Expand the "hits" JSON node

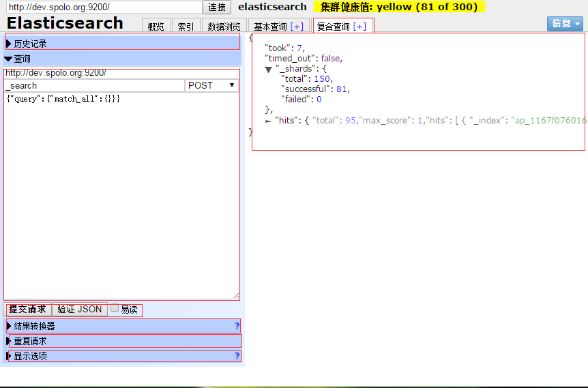coord(268,121)
